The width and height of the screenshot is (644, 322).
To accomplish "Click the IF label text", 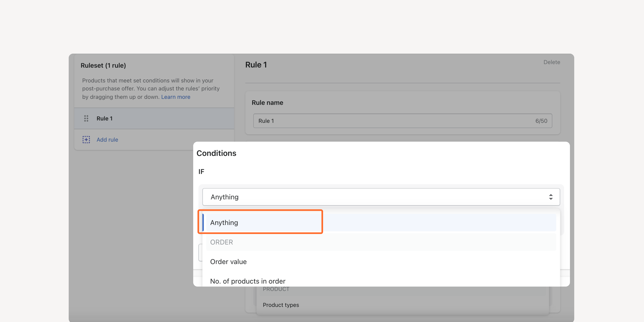I will (x=201, y=172).
